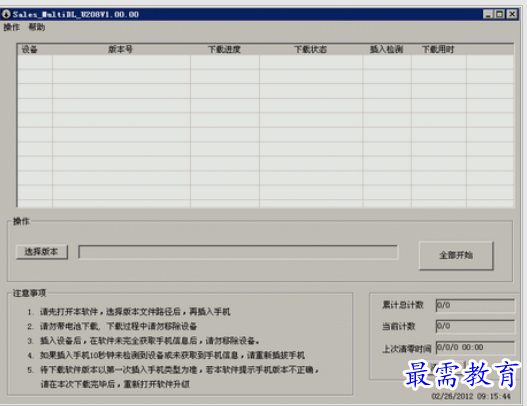Click the 当前计数 value field
The image size is (527, 406).
[475, 326]
